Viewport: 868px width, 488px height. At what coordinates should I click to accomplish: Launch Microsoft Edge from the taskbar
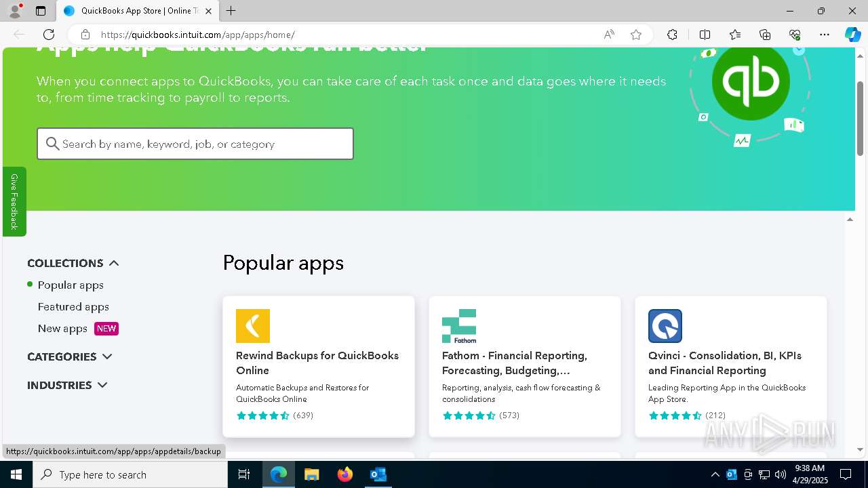click(279, 474)
